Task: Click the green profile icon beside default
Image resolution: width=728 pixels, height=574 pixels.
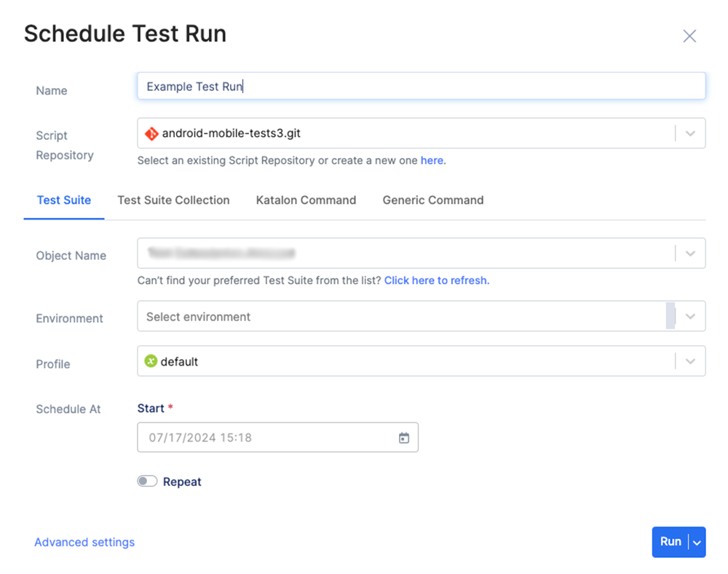Action: pos(151,361)
